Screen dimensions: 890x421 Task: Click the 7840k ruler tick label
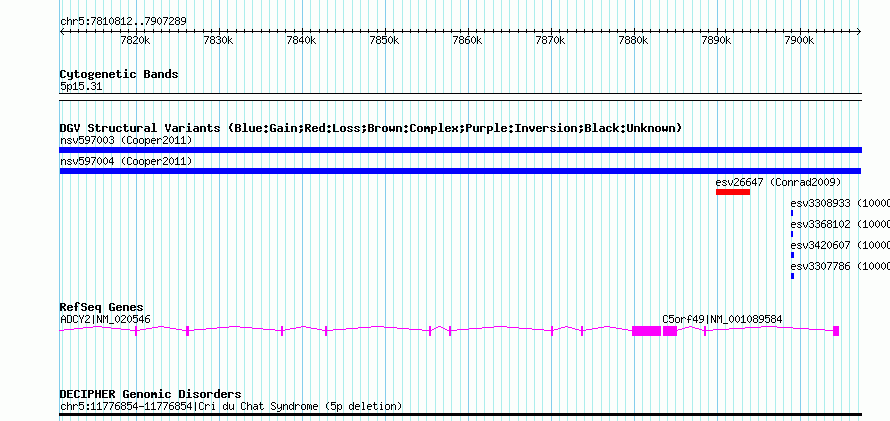click(x=301, y=41)
